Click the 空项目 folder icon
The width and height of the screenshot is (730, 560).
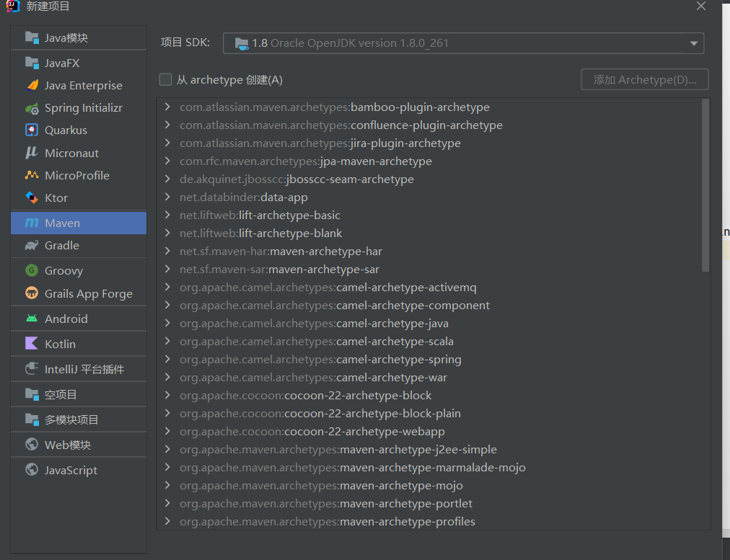coord(32,394)
